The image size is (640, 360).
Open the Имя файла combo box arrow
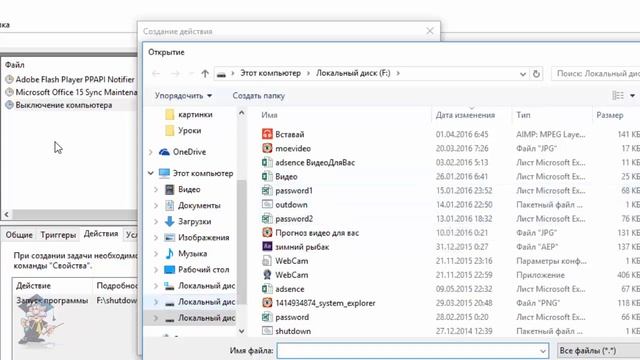click(x=542, y=351)
